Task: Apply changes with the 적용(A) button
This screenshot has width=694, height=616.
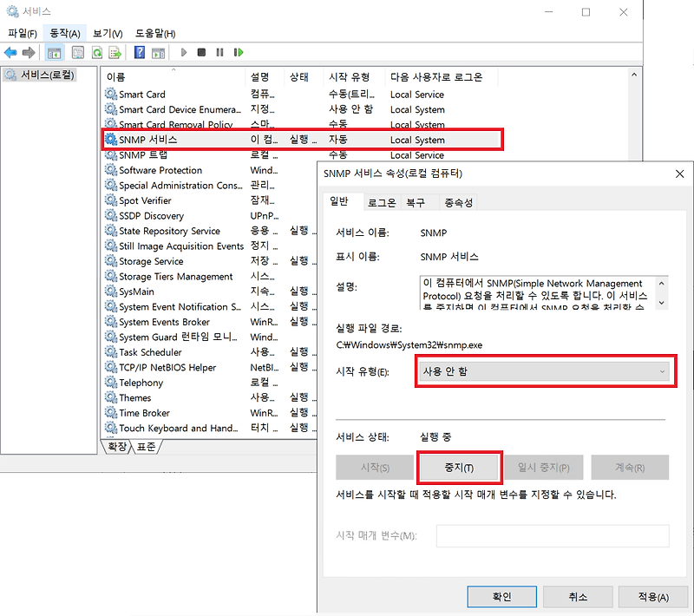Action: coord(652,597)
